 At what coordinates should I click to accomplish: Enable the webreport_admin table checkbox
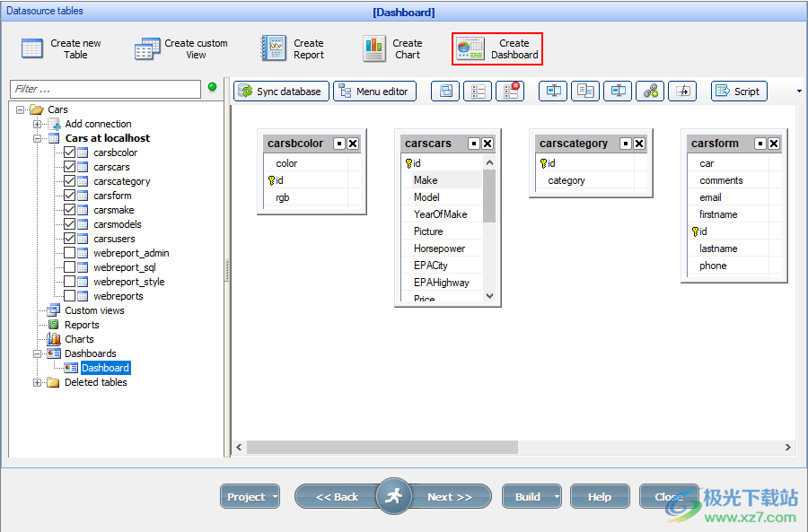point(70,253)
